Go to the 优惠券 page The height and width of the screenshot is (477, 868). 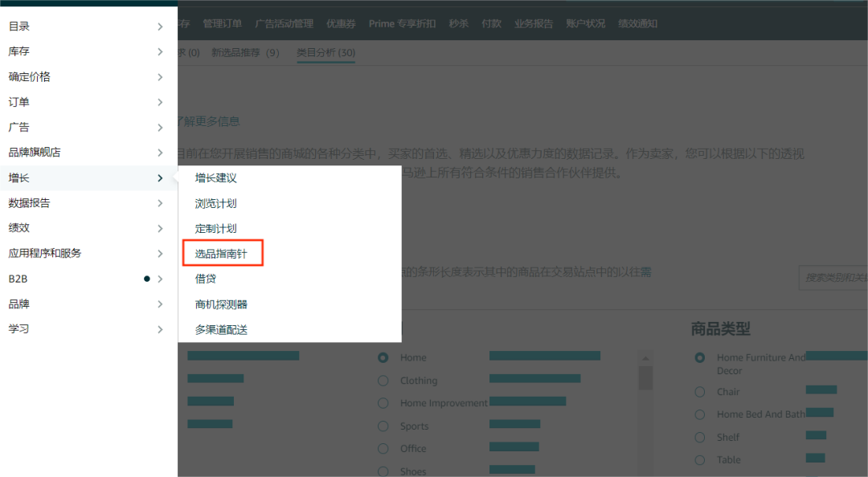(x=341, y=23)
